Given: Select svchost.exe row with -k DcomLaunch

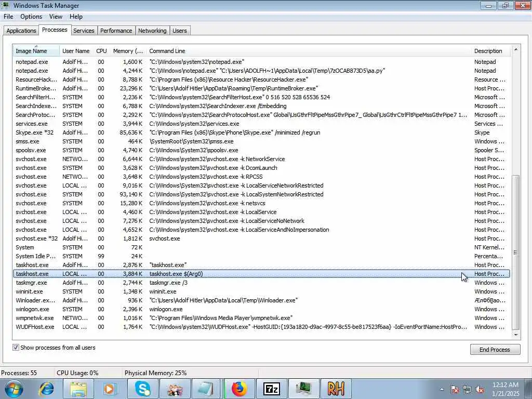Looking at the screenshot, I should coord(261,168).
